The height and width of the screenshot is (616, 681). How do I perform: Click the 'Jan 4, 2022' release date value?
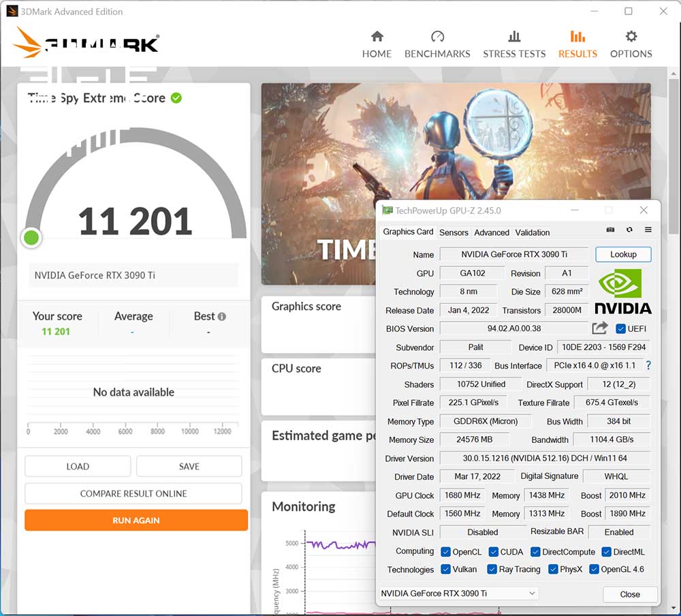469,310
